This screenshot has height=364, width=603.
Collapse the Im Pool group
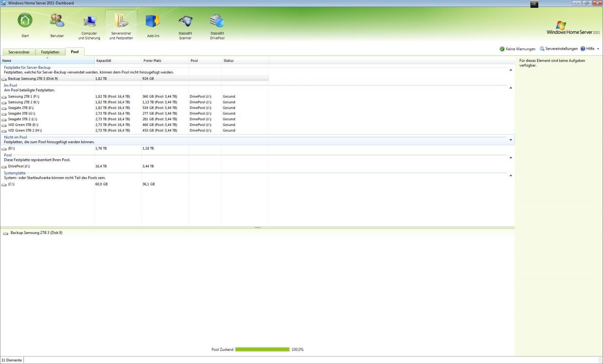coord(511,88)
